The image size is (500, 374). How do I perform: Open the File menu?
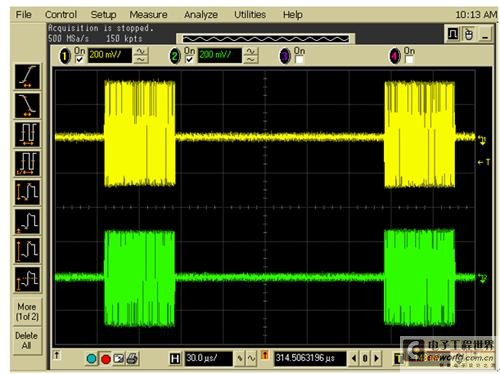click(24, 15)
